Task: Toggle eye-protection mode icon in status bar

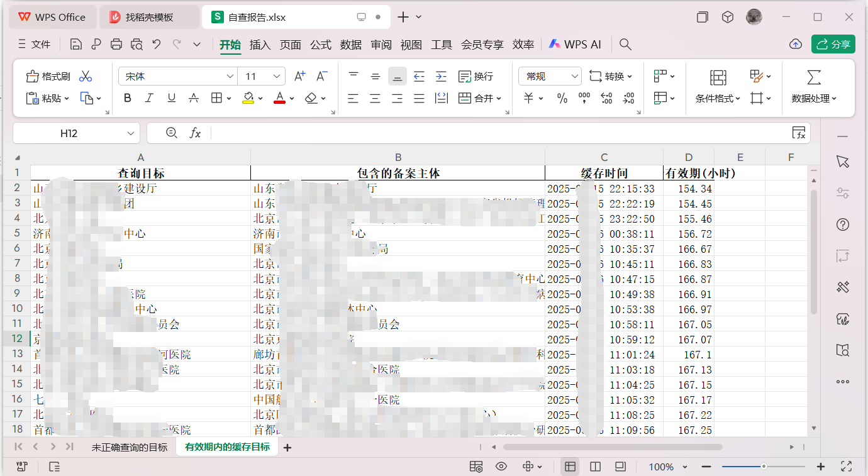Action: tap(501, 467)
